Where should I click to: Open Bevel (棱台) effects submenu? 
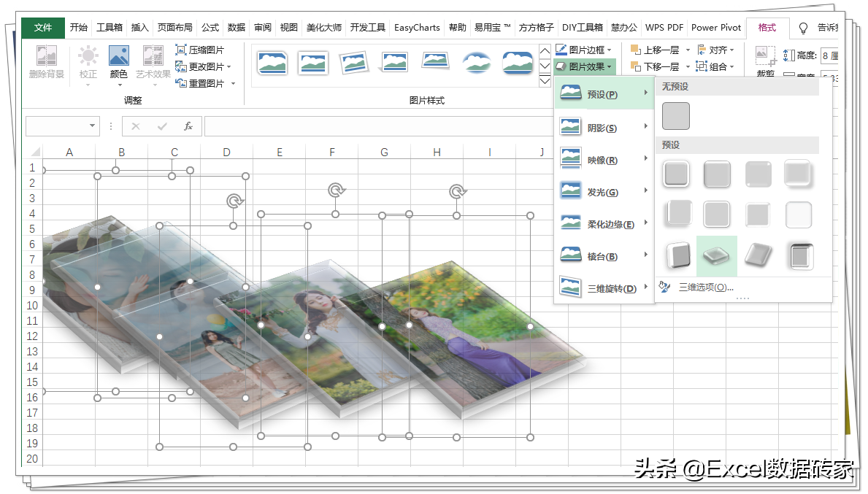[x=604, y=256]
